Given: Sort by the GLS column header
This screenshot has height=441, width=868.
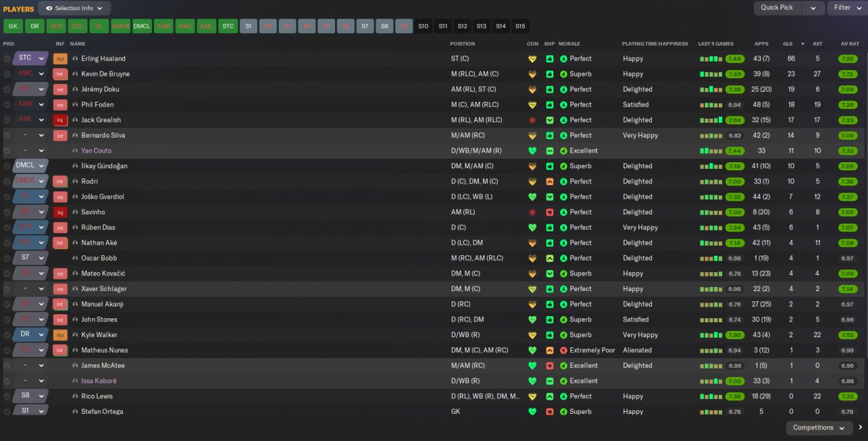Looking at the screenshot, I should click(x=787, y=44).
